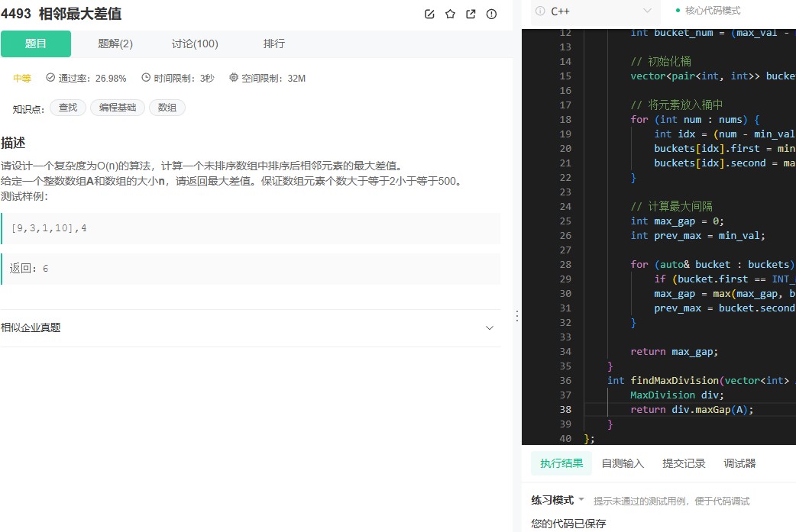Click the 中等 difficulty label
This screenshot has width=796, height=532.
click(22, 78)
